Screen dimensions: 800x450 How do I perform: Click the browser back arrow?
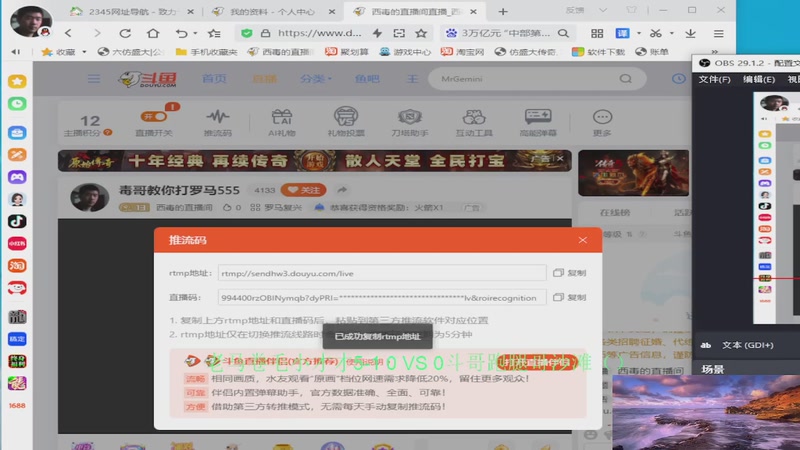coord(68,33)
